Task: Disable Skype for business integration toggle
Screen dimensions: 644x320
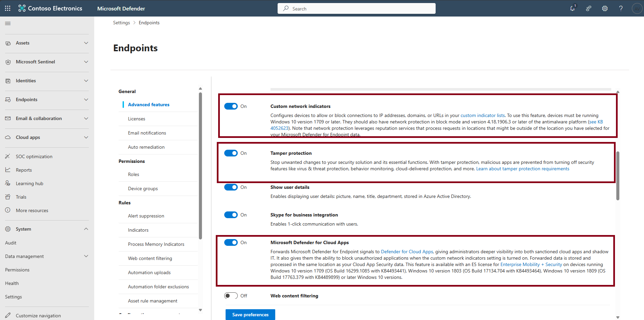Action: tap(231, 215)
